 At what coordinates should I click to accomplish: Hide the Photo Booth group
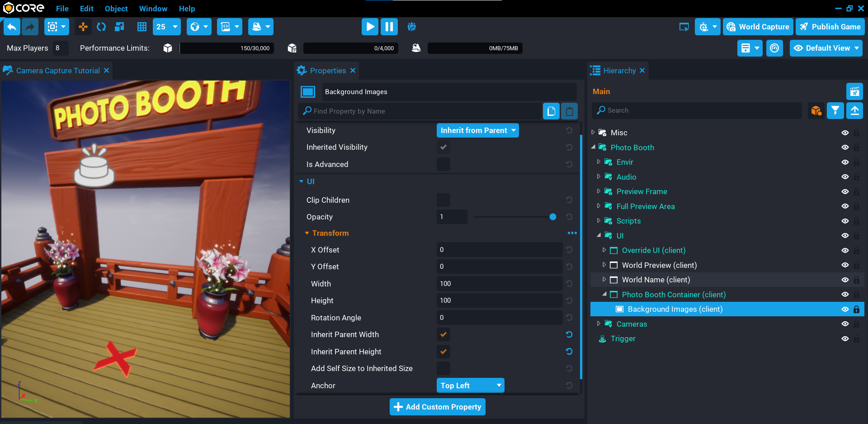[845, 147]
